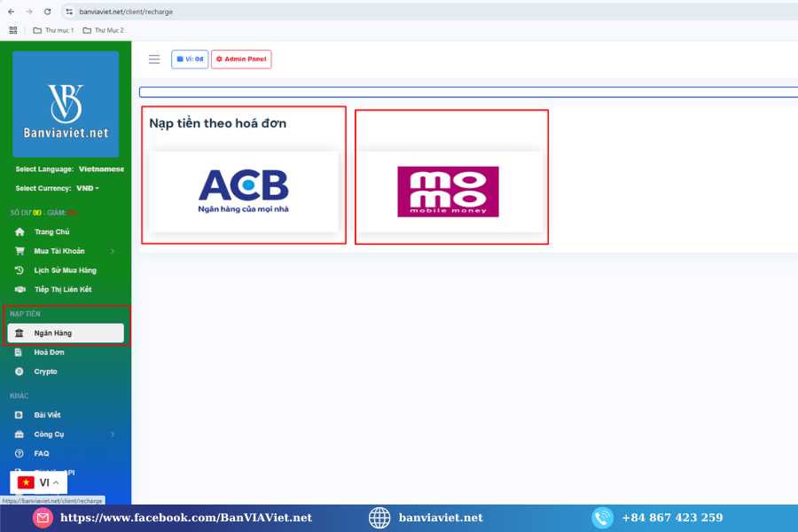Click the cart icon beside Mua Tài Khoản
Screen dimensions: 798x532
tap(20, 251)
